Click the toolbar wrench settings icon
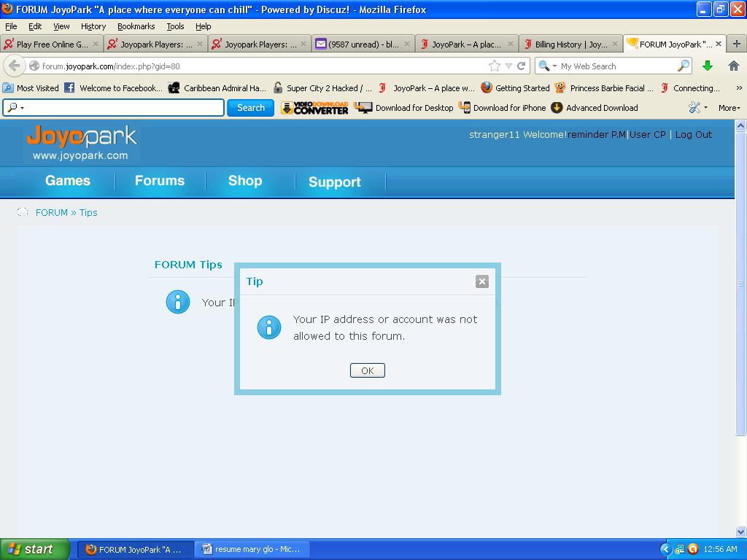 [694, 108]
